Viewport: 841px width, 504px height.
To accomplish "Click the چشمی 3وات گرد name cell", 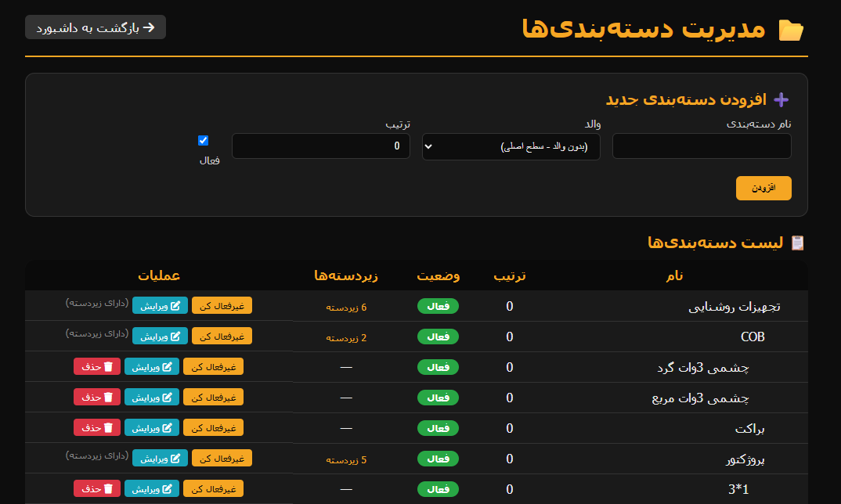I will click(703, 368).
